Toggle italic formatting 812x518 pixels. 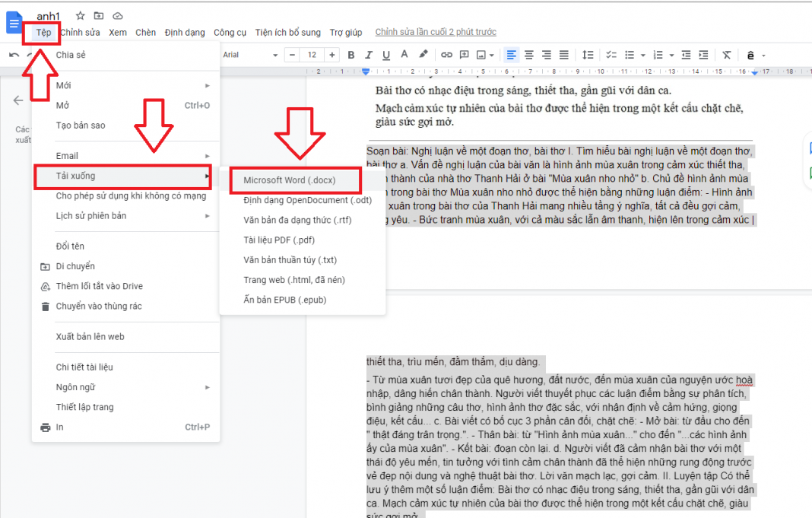click(x=369, y=55)
